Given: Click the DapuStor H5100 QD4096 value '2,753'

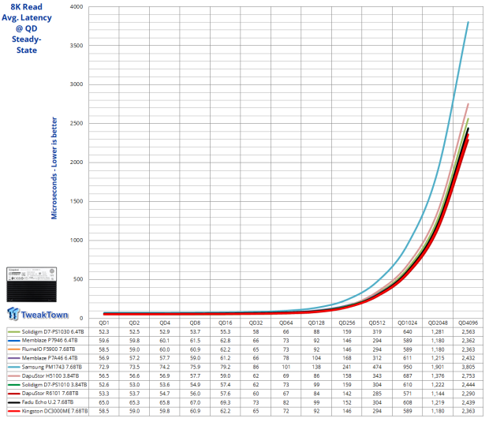Looking at the screenshot, I should point(468,376).
